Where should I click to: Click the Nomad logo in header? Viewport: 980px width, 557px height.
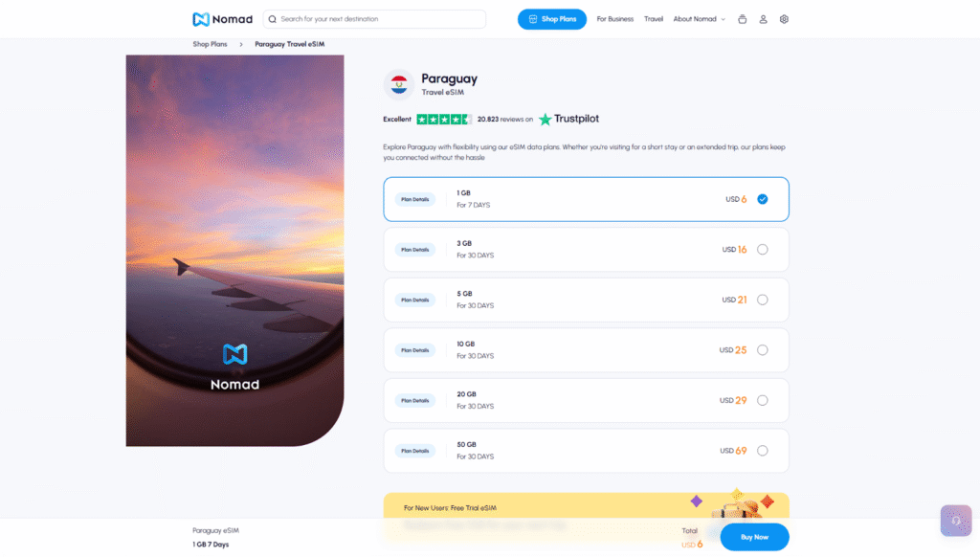click(222, 19)
